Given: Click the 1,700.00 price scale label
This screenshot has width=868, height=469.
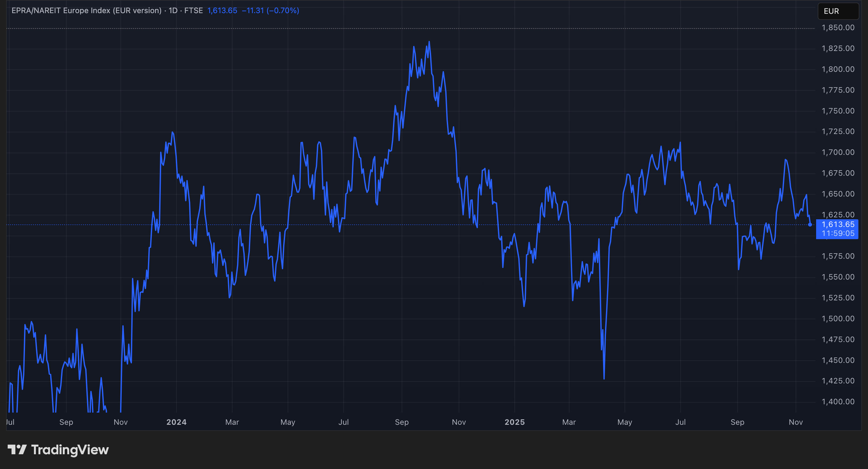Looking at the screenshot, I should click(838, 152).
